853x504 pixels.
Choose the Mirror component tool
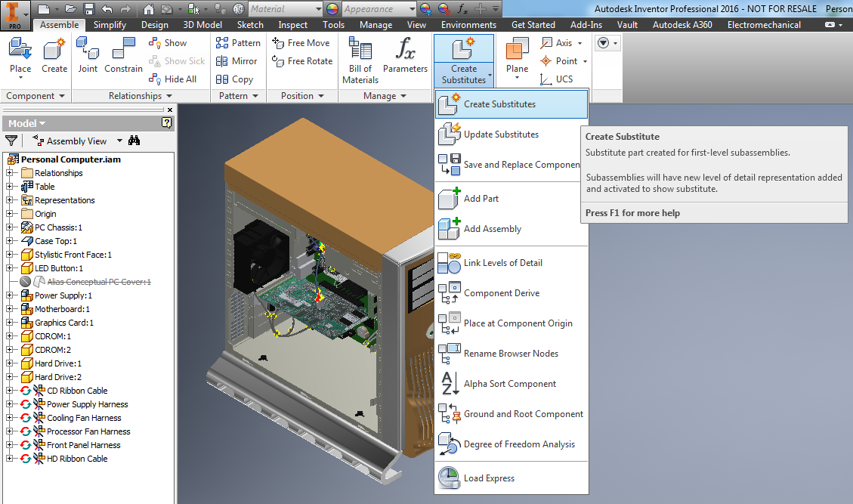[x=236, y=61]
